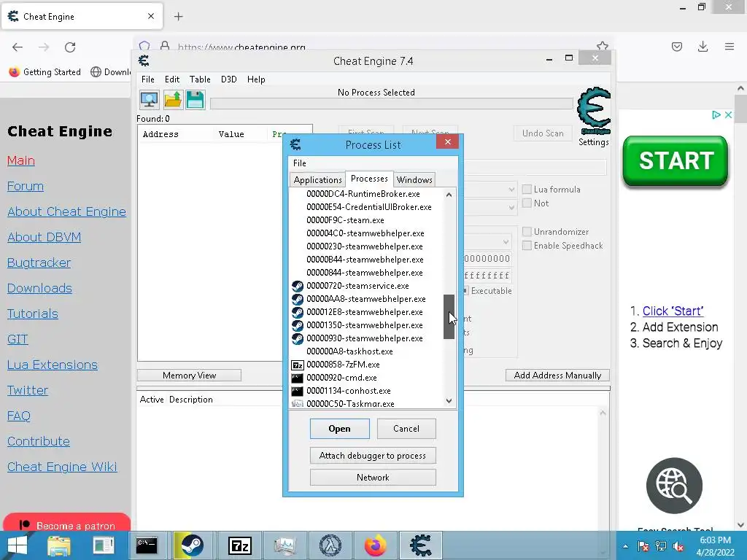Open Firefox hamburger menu
The image size is (747, 560).
(729, 47)
